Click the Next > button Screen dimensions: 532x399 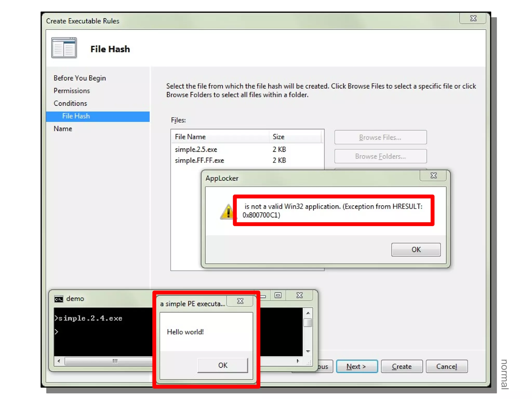(357, 366)
